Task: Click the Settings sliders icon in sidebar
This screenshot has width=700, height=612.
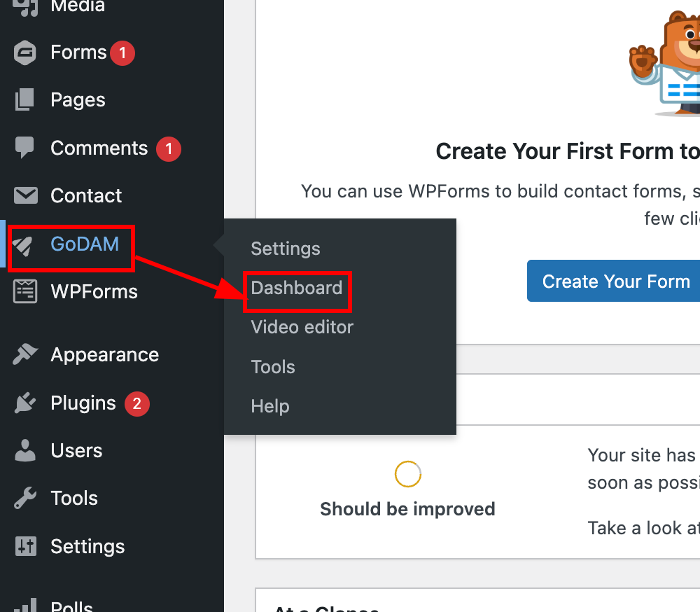Action: click(x=26, y=546)
